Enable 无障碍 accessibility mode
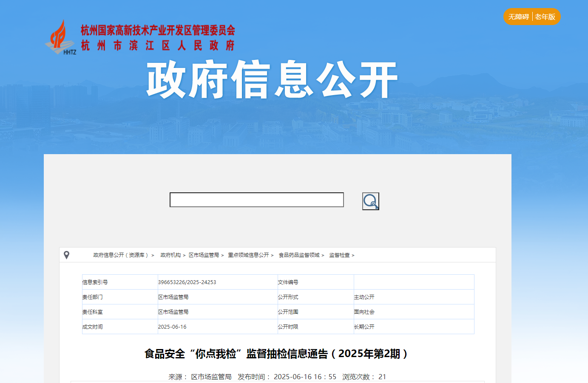The height and width of the screenshot is (383, 588). pos(519,17)
